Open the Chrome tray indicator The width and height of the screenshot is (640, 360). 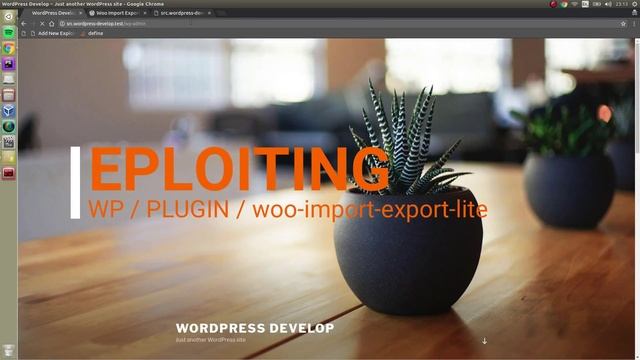(x=564, y=4)
